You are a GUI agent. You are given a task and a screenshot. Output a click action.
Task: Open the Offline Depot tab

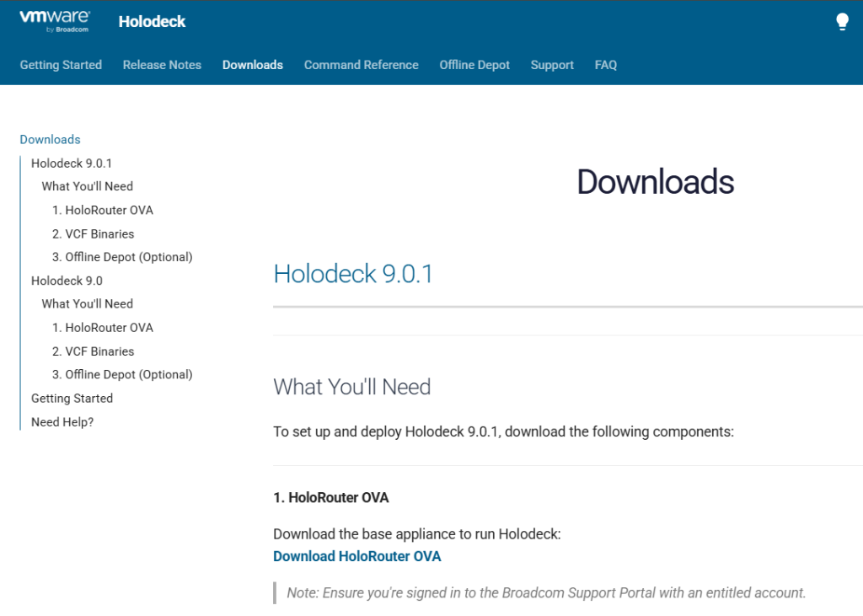[x=474, y=65]
